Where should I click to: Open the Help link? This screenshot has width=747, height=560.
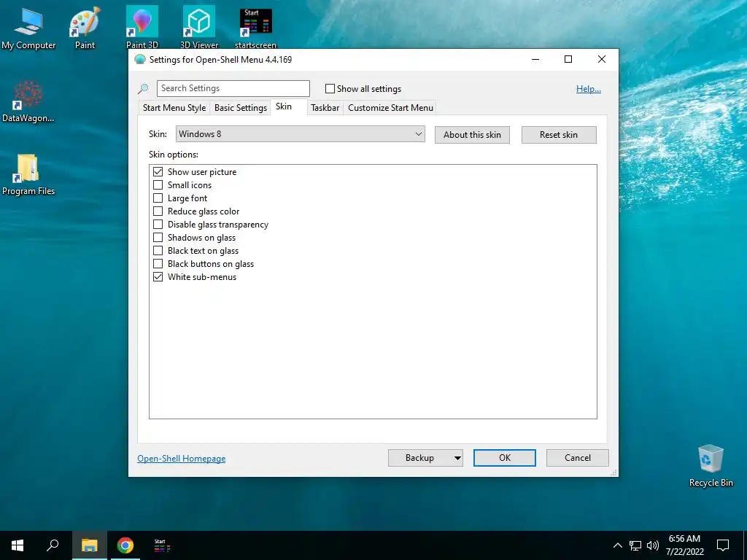point(589,89)
